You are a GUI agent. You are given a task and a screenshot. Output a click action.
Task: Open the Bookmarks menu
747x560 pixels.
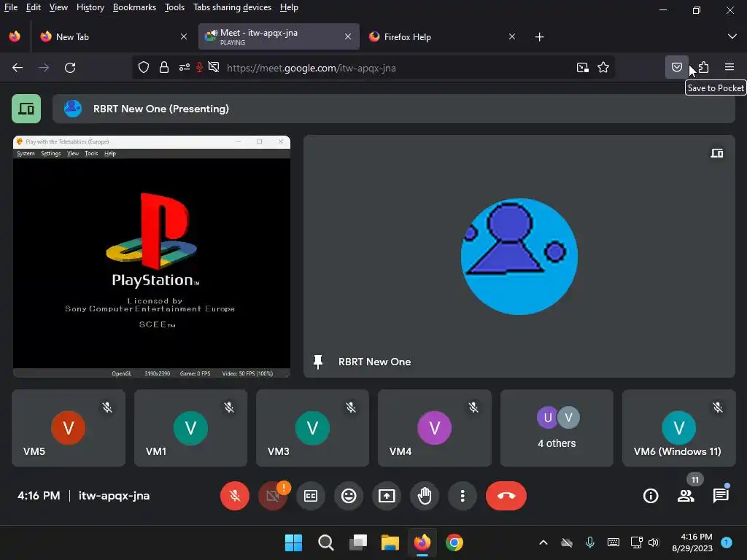134,7
